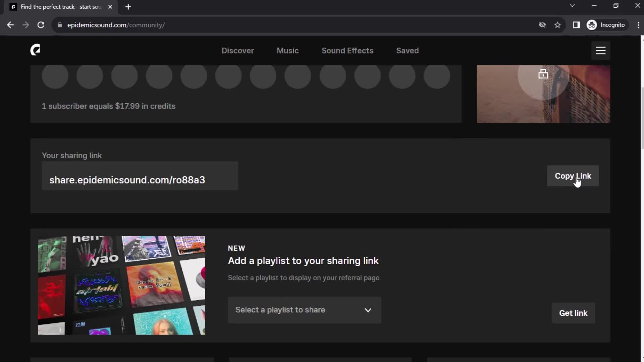This screenshot has width=644, height=362.
Task: Click the 'Your sharing link' label
Action: tap(72, 156)
